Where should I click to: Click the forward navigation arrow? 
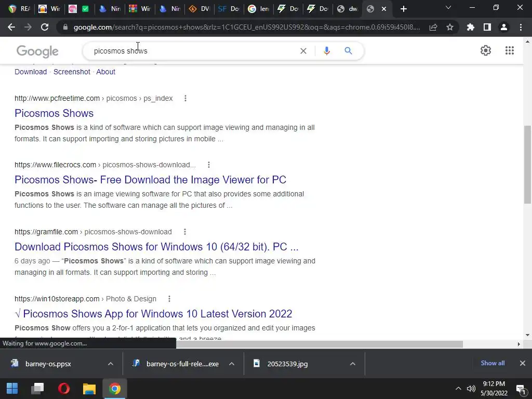click(28, 27)
